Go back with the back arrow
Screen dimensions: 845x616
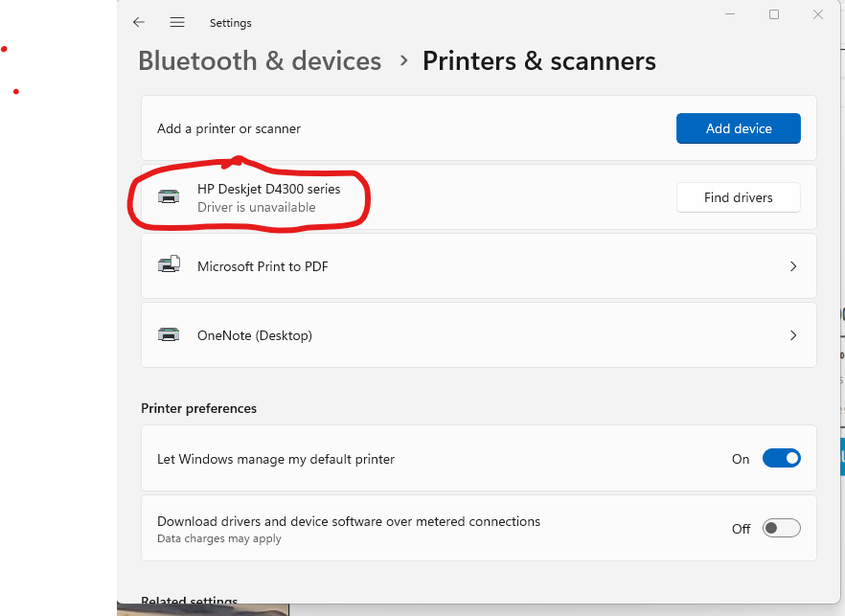(139, 22)
